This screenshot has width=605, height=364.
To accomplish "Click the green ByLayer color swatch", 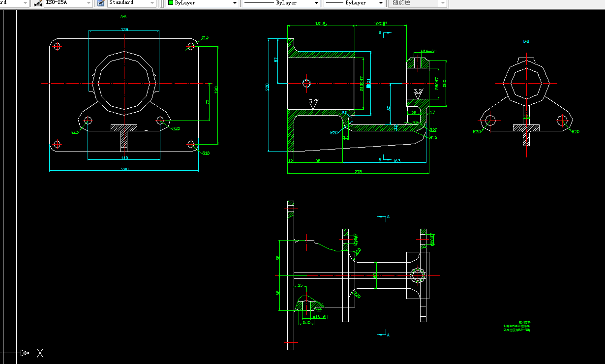I will tap(171, 3).
